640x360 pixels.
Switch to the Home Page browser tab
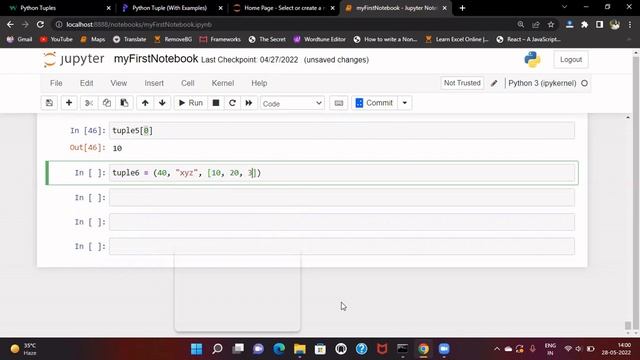[284, 8]
